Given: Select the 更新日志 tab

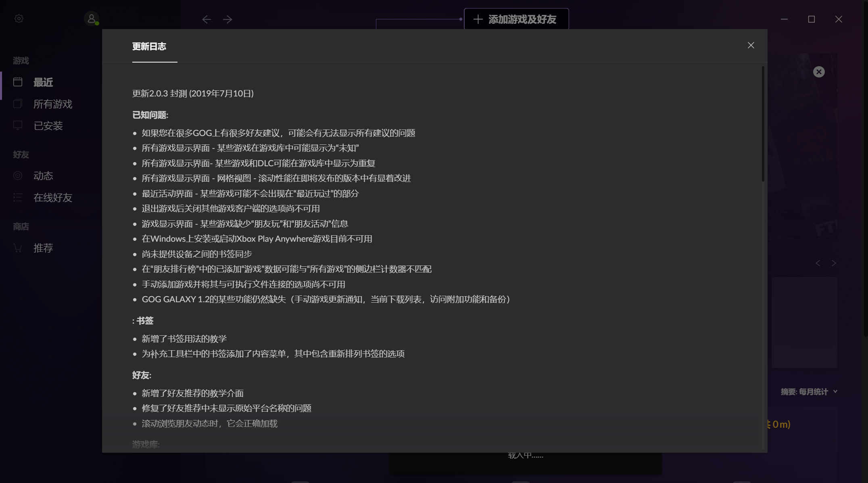Looking at the screenshot, I should (149, 47).
